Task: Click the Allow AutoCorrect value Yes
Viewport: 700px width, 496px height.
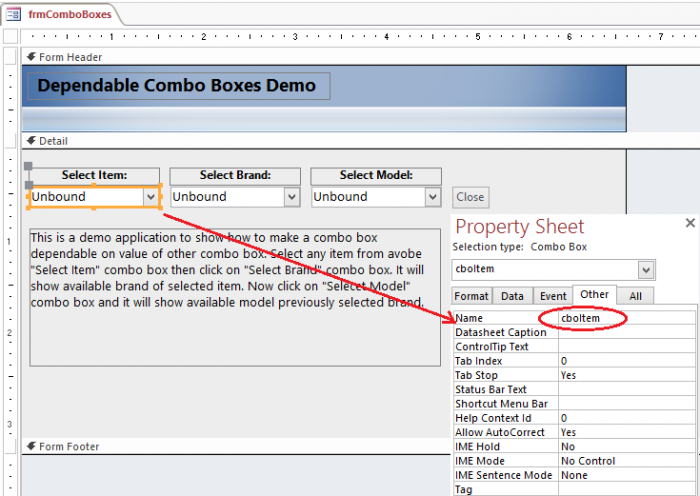Action: 627,433
